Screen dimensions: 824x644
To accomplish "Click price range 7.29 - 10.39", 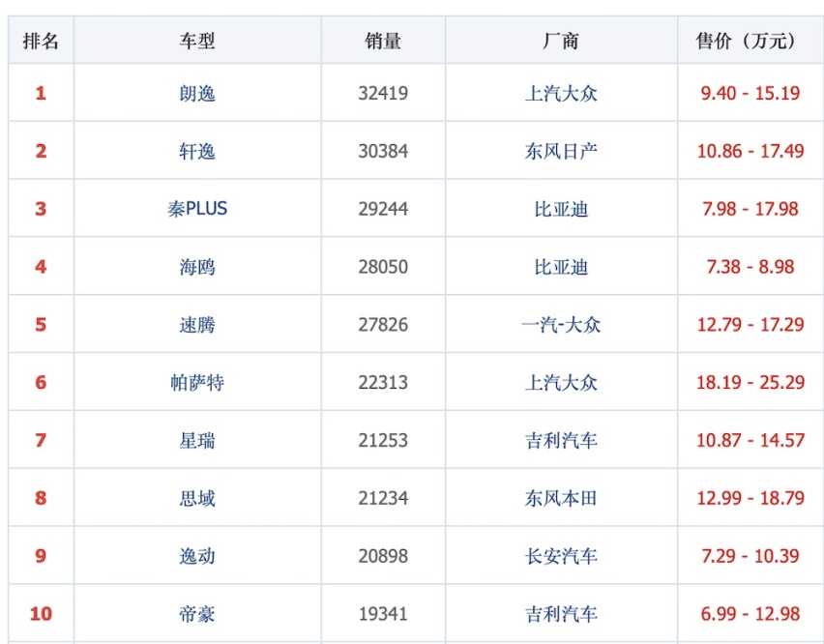I will pos(750,556).
